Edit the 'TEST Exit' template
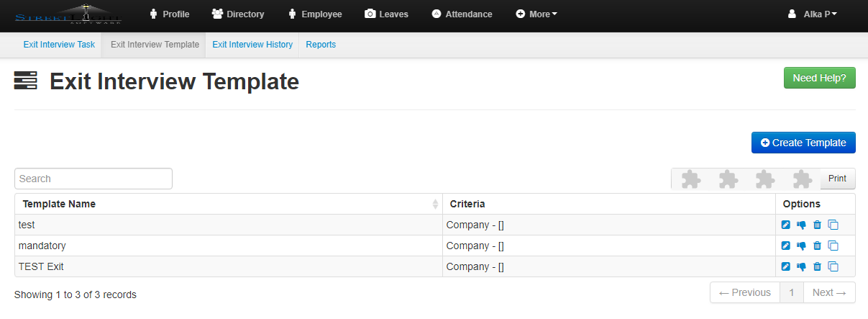This screenshot has width=868, height=319. [786, 266]
